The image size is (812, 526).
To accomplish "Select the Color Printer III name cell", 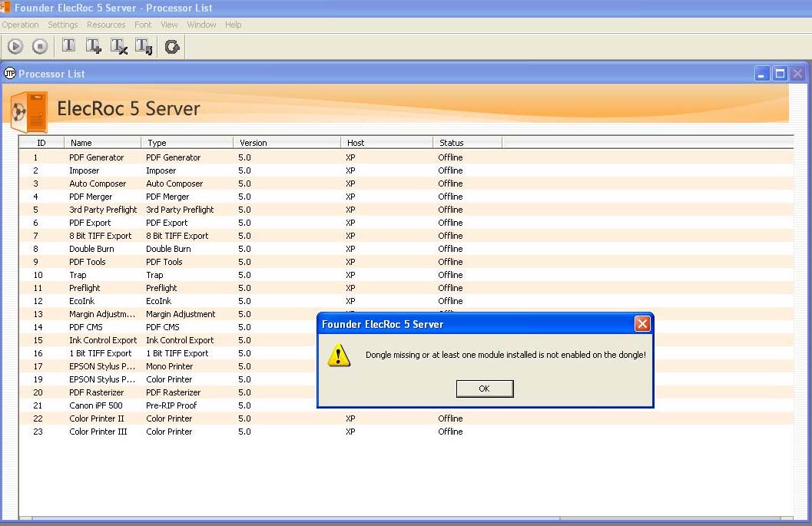I will click(98, 432).
